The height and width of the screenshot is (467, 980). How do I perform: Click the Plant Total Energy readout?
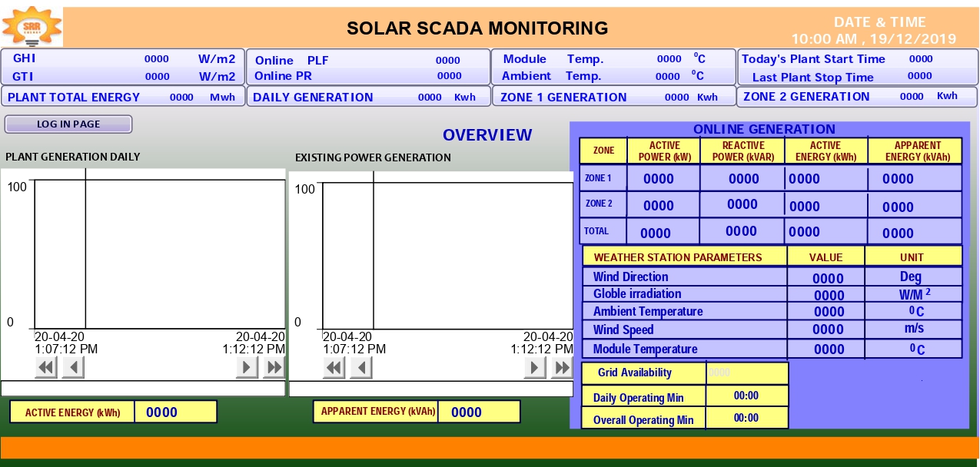(182, 98)
